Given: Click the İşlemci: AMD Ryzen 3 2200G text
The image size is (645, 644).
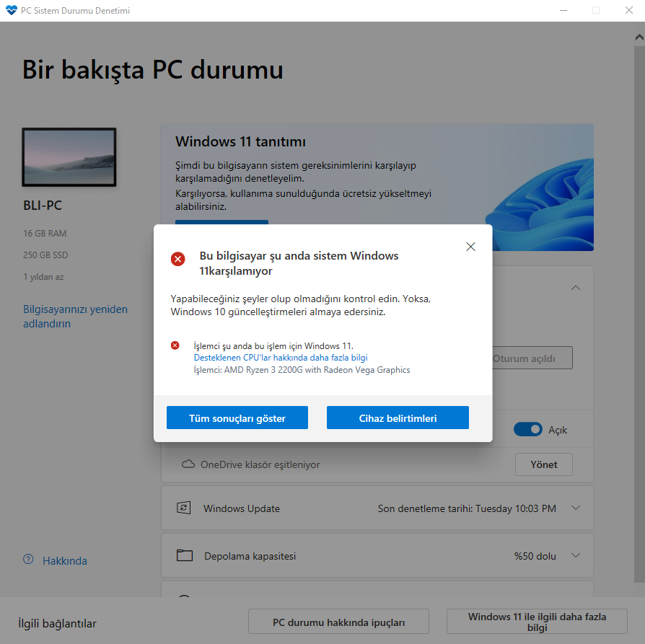Looking at the screenshot, I should (302, 370).
